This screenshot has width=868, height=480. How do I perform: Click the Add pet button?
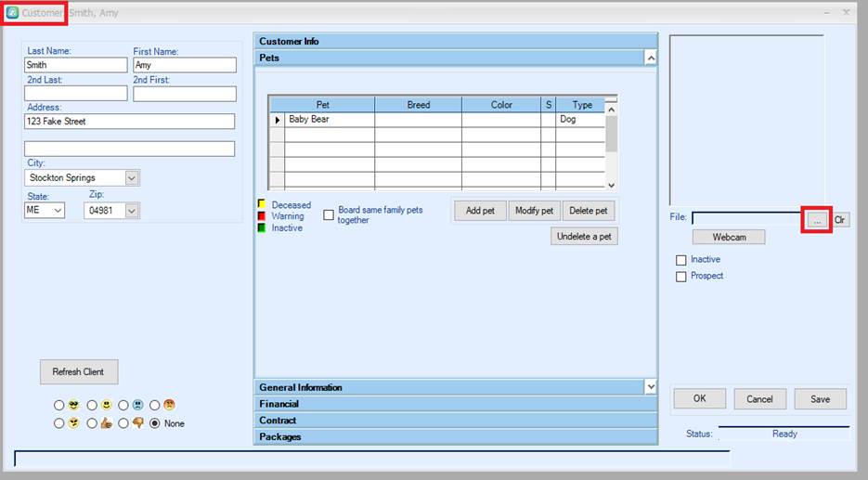tap(480, 211)
